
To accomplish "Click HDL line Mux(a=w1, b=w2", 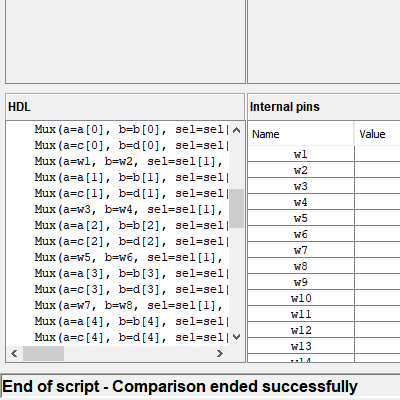I will (x=128, y=161).
